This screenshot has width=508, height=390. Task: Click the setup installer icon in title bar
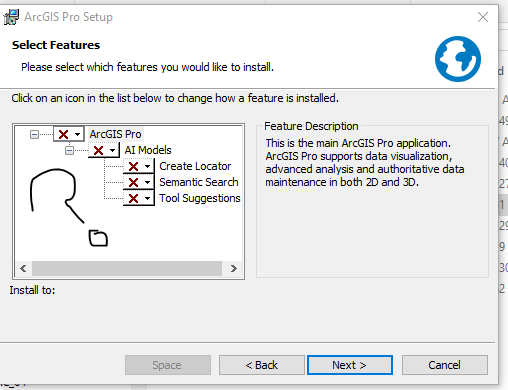pos(11,17)
